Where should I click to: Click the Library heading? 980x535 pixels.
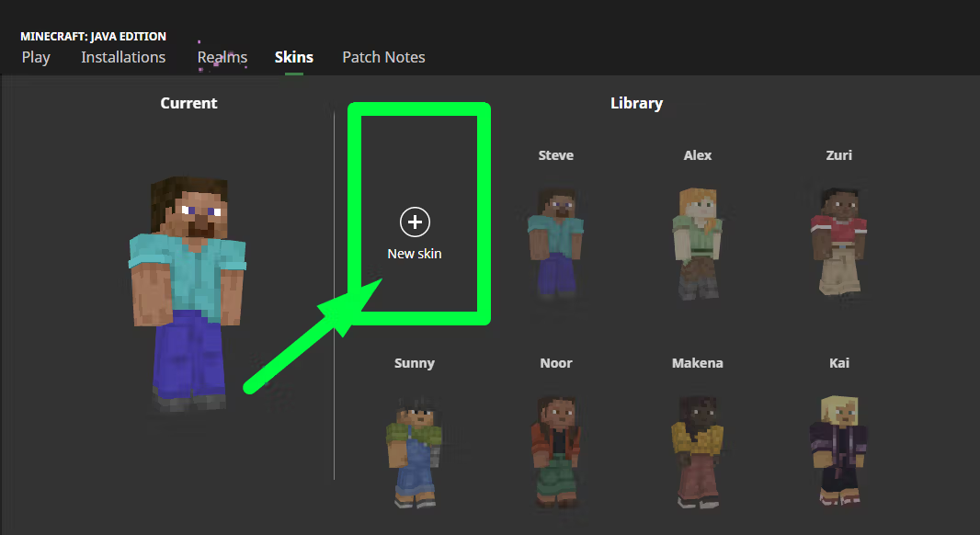(636, 104)
